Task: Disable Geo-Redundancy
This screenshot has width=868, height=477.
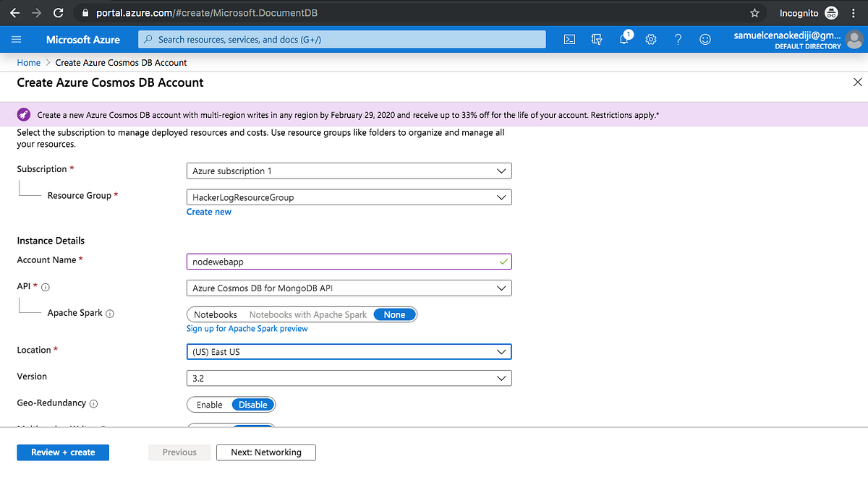Action: 252,404
